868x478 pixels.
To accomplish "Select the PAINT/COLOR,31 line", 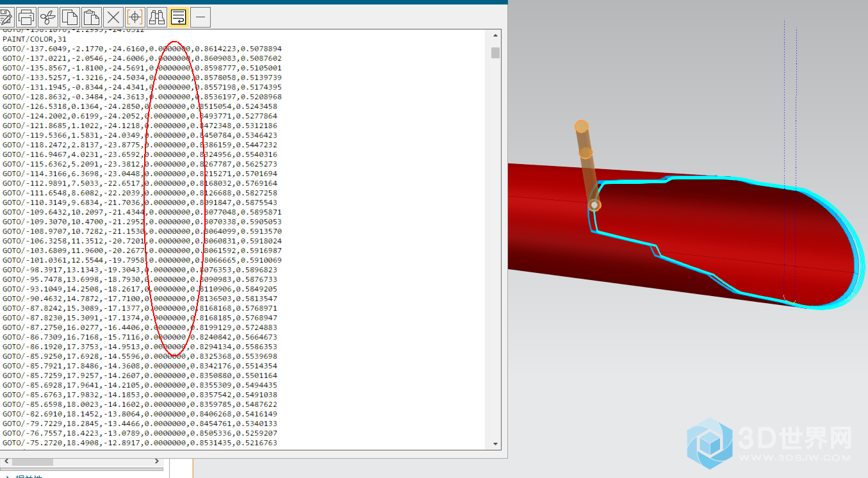I will pos(35,39).
